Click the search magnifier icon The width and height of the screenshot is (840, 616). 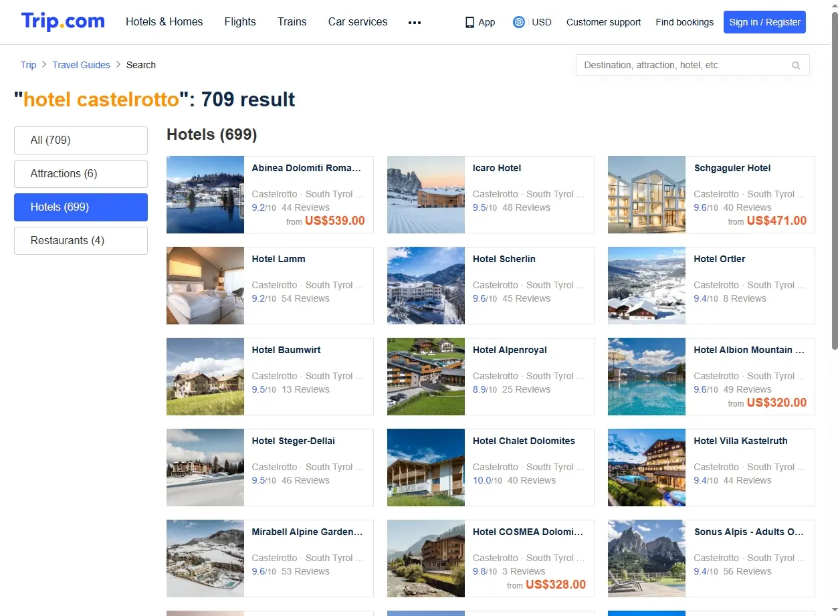(796, 66)
